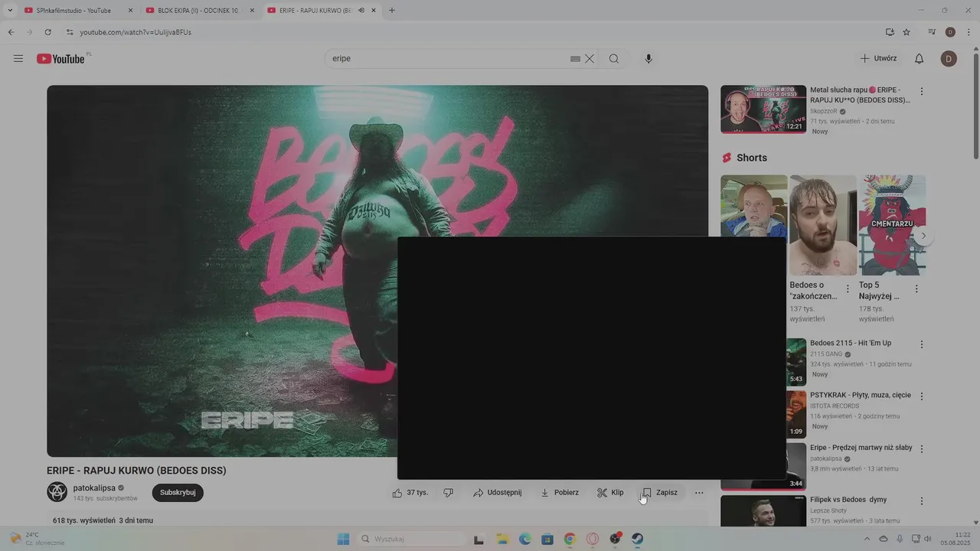This screenshot has width=980, height=551.
Task: Expand the tab search dropdown arrow
Action: [10, 11]
